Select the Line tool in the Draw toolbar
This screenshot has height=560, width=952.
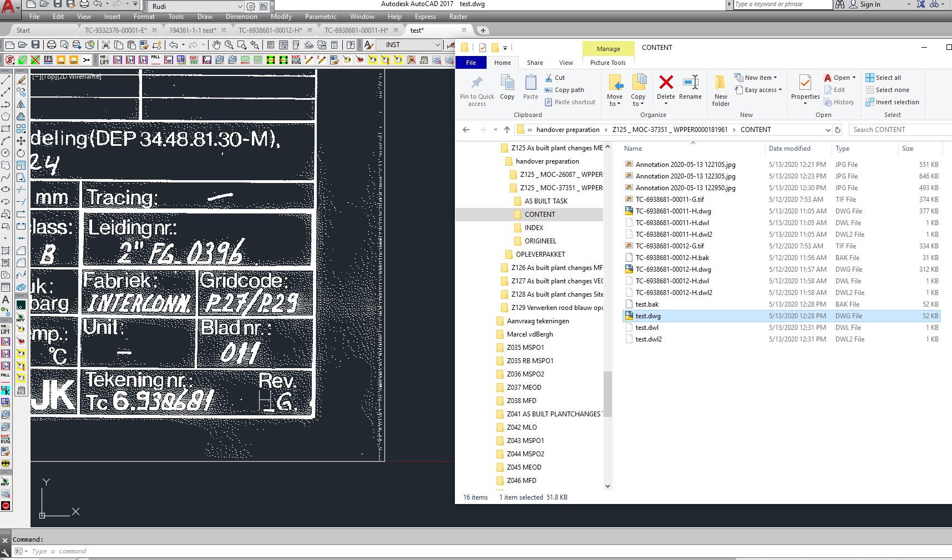pos(7,80)
